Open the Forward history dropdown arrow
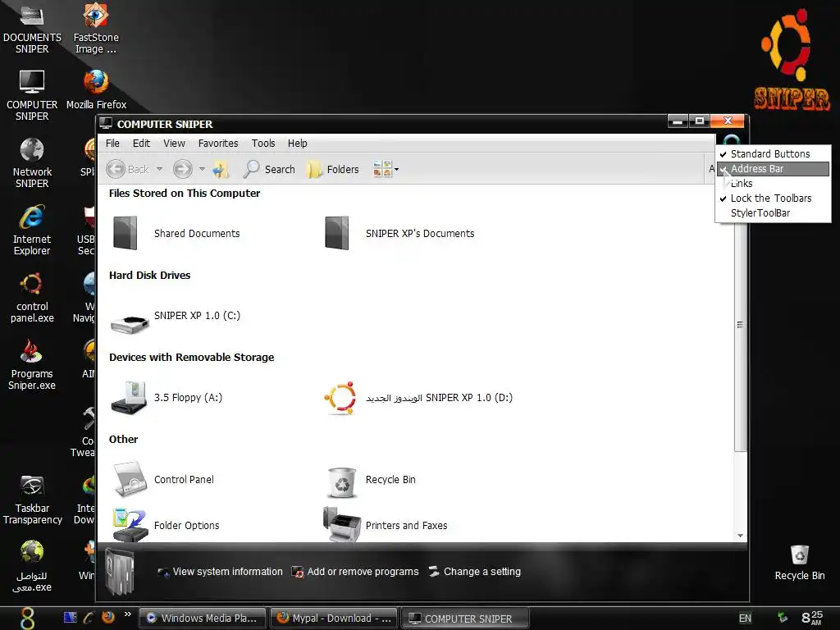 (202, 169)
